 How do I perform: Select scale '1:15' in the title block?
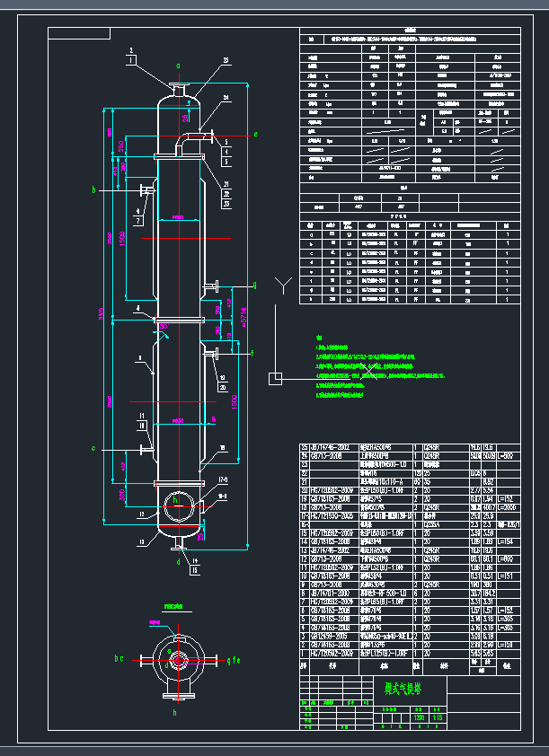coord(439,718)
